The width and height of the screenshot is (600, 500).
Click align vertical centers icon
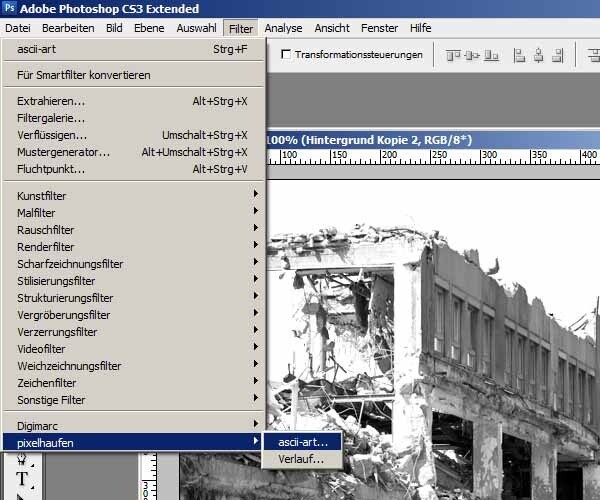tap(472, 56)
